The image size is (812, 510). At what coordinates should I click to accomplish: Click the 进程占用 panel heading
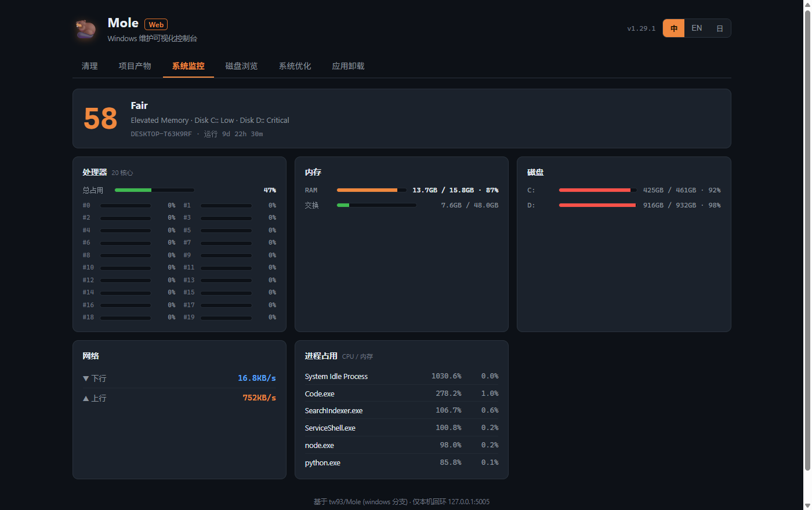pyautogui.click(x=321, y=356)
